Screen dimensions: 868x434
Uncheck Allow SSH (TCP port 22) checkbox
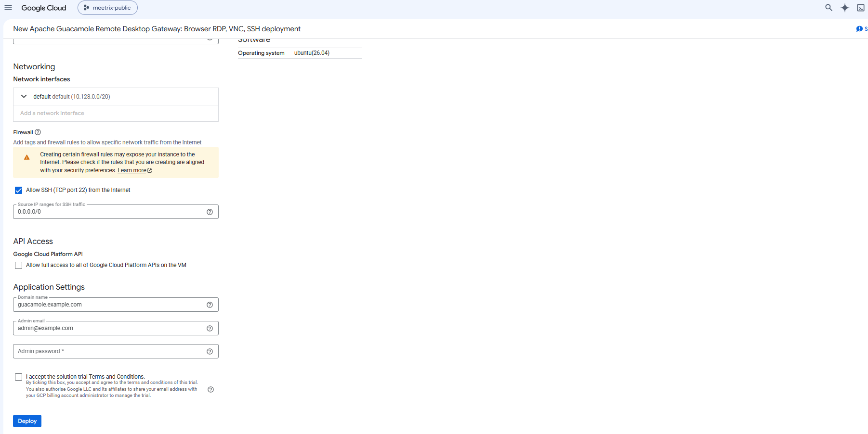coord(18,190)
